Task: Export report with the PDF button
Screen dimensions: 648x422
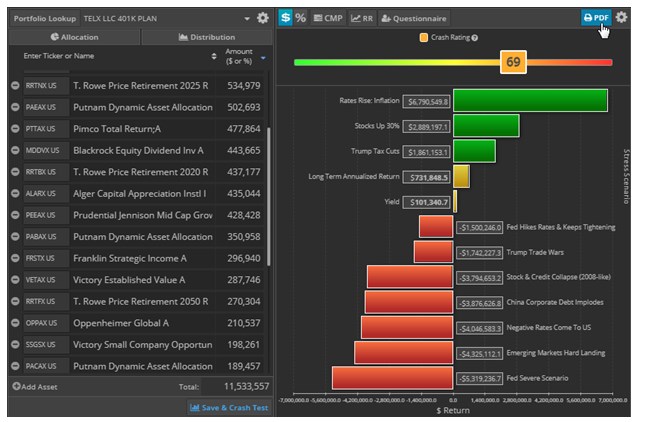Action: coord(596,17)
